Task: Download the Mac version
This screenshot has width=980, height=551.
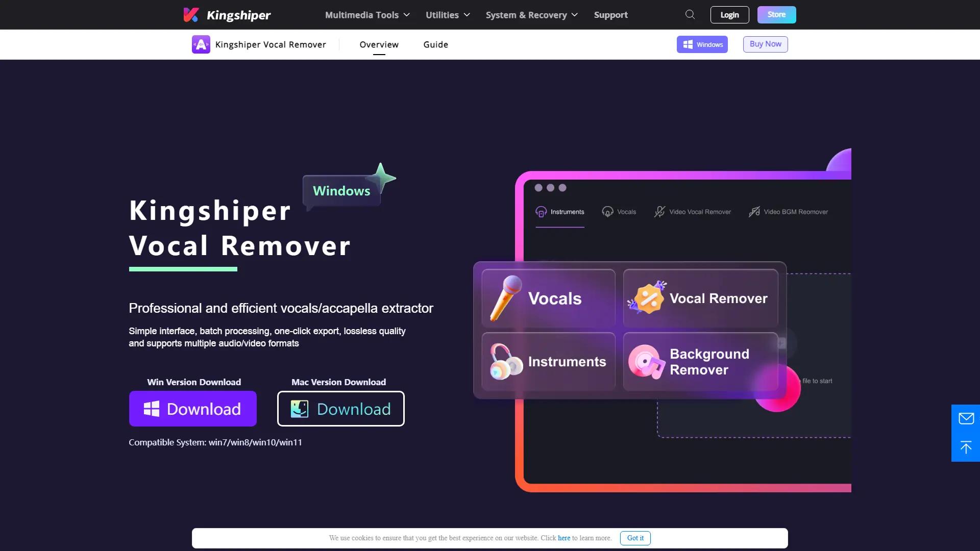Action: pos(340,409)
